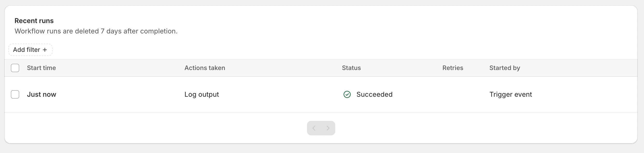Go to next page of runs

click(x=328, y=128)
